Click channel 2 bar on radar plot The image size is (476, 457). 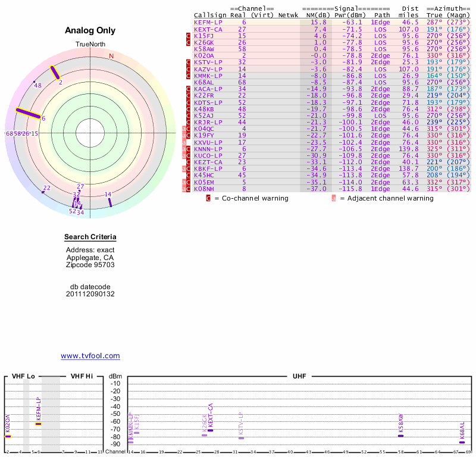55,72
